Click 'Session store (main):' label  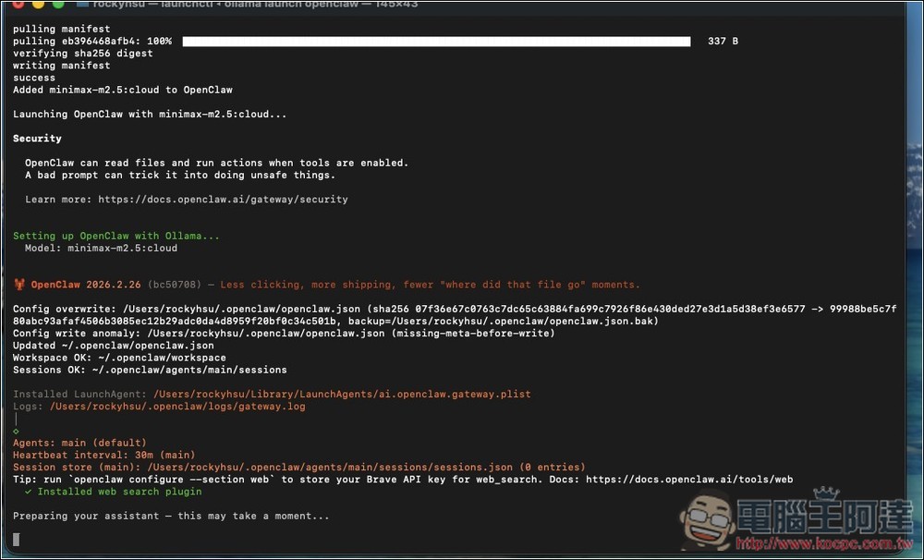77,467
